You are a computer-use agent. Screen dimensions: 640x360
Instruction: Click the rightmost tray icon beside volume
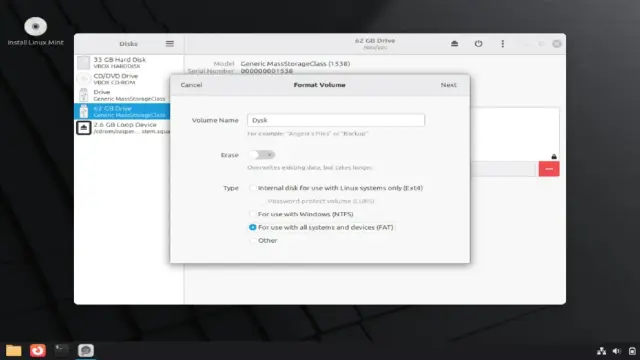point(632,351)
